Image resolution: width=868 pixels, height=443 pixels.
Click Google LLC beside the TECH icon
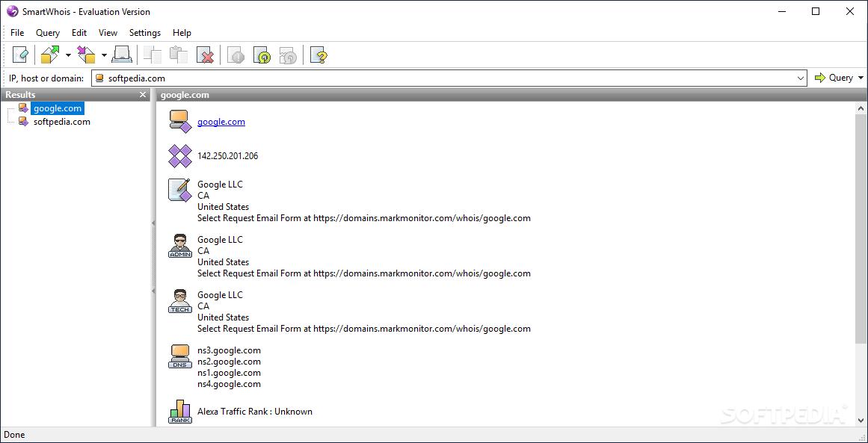(x=220, y=295)
